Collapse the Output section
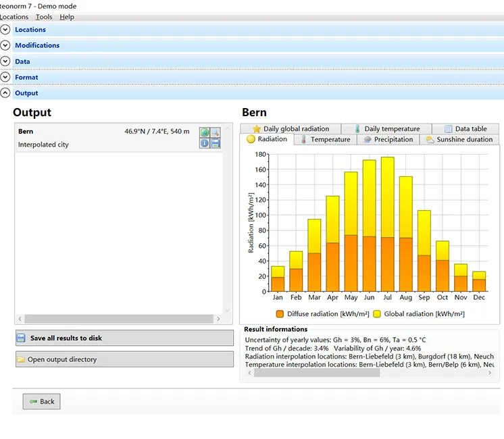 5,93
